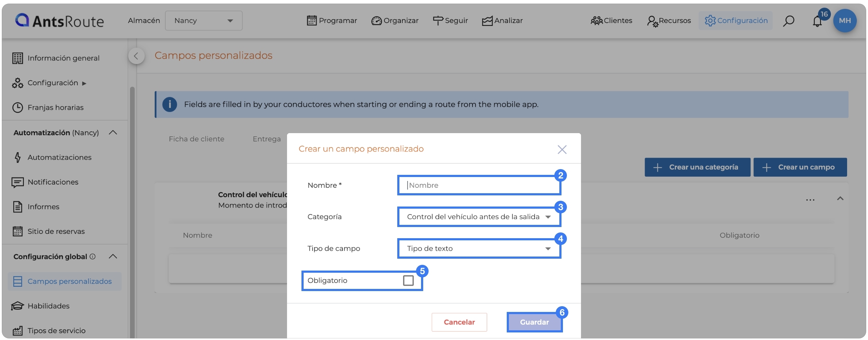The width and height of the screenshot is (868, 340).
Task: Click the Analizar chart icon
Action: point(487,21)
